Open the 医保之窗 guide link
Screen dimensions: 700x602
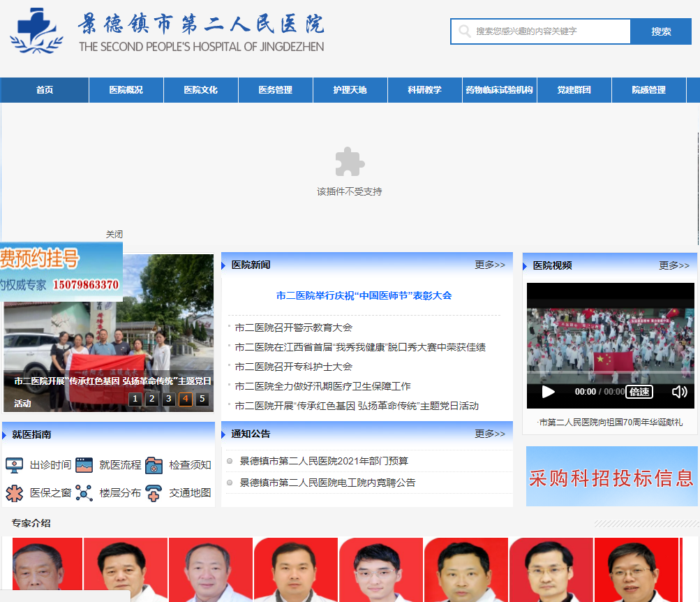[50, 492]
